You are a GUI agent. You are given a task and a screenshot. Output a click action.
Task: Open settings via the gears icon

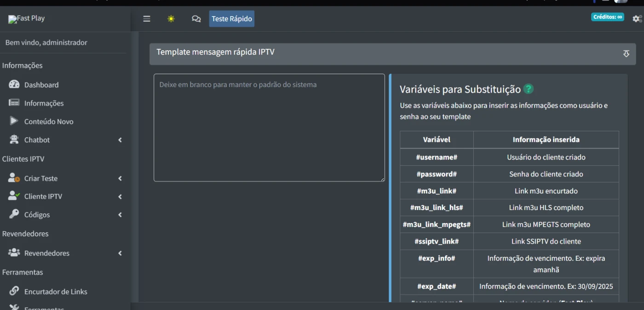[x=637, y=19]
